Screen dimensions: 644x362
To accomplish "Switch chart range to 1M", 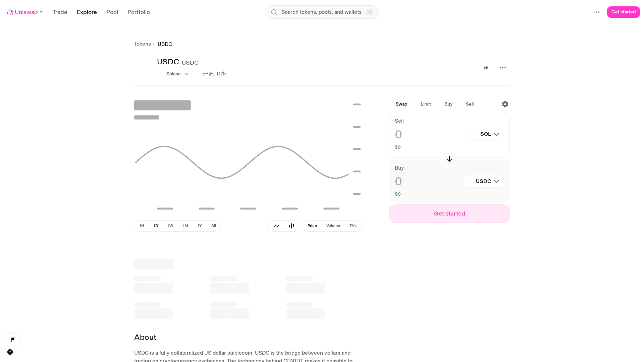I will (x=185, y=226).
